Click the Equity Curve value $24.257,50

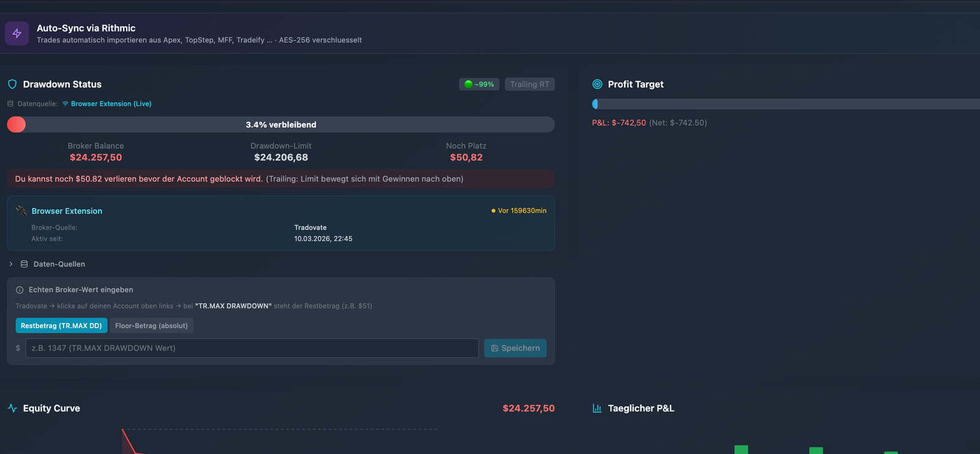click(529, 408)
